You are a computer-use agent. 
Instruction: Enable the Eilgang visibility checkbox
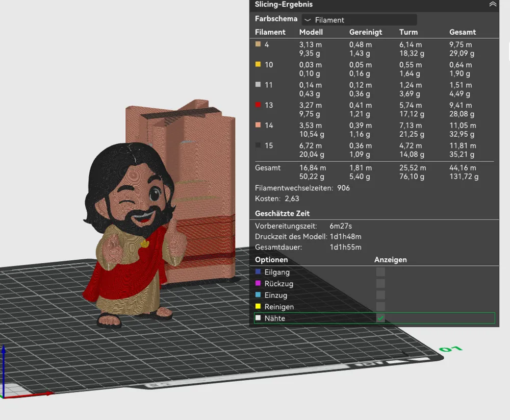coord(380,272)
